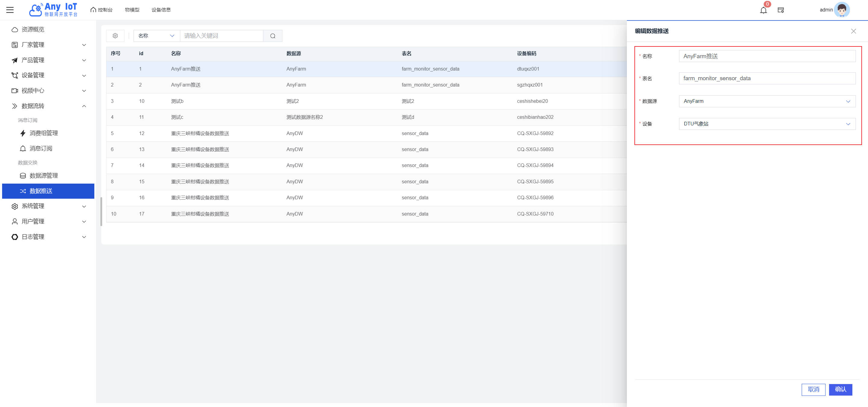Click the hamburger menu icon
Viewport: 868px width, 407px height.
10,10
